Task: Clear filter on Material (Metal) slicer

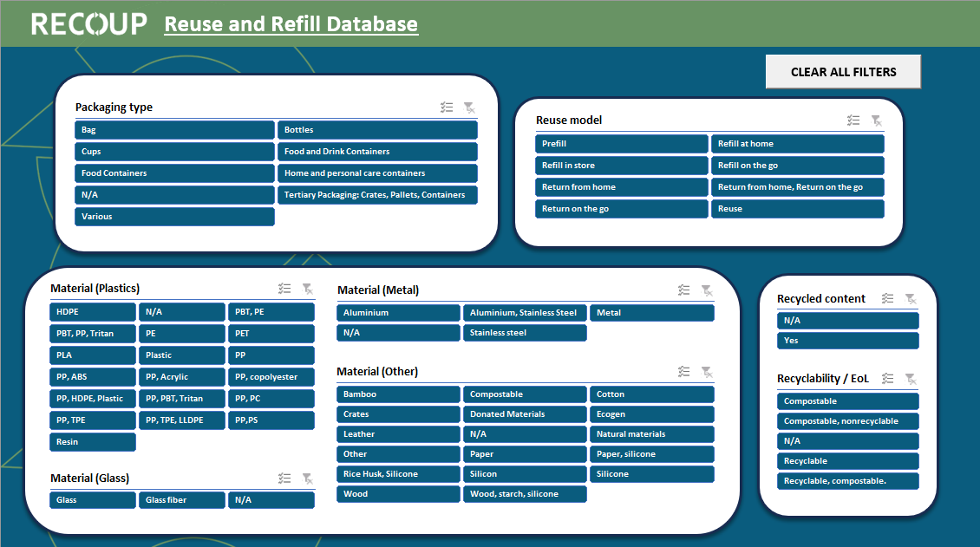Action: 707,290
